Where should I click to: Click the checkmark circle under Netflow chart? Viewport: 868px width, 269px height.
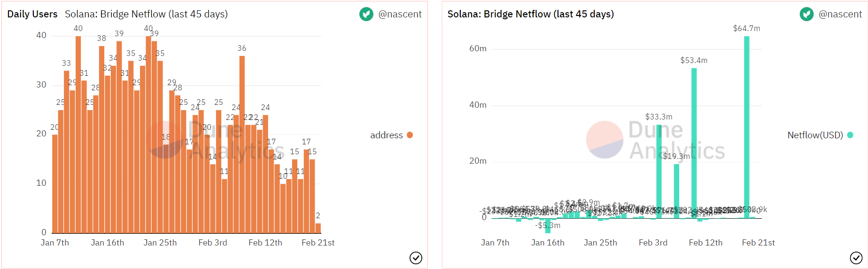[856, 258]
